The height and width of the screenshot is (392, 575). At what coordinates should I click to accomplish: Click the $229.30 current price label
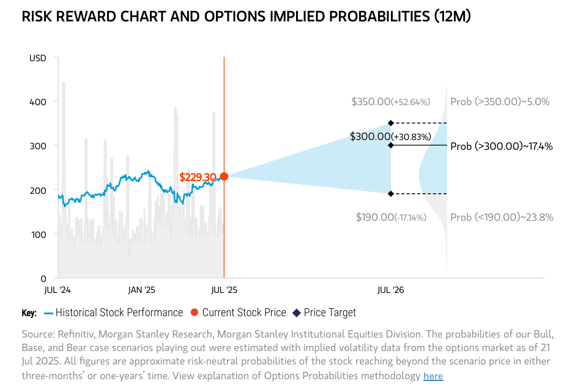coord(198,177)
